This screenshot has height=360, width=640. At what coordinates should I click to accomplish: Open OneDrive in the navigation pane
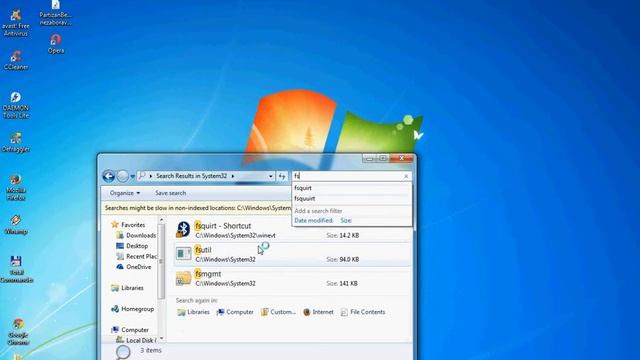[133, 267]
